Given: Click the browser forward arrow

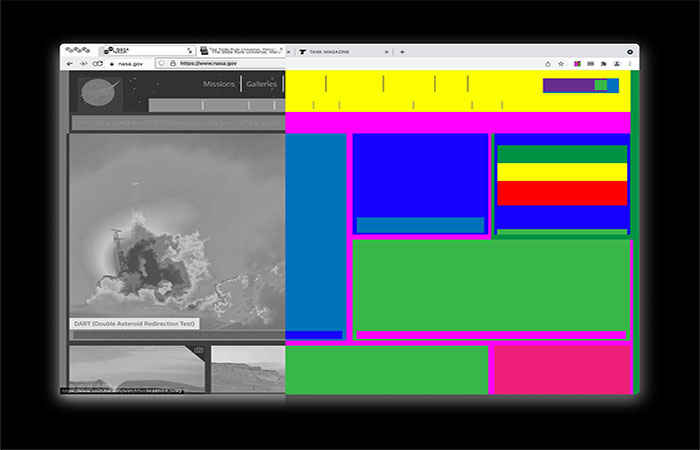Looking at the screenshot, I should tap(84, 63).
